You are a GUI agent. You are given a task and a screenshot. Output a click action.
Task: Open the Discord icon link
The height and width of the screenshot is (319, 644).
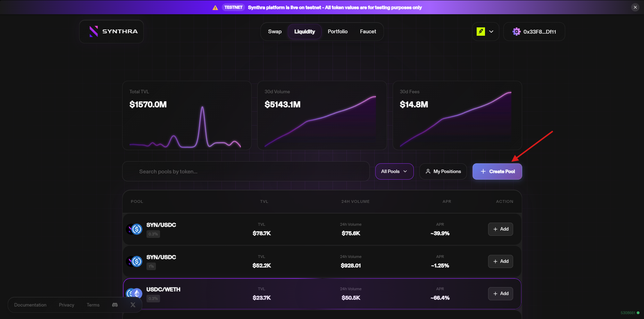click(115, 305)
